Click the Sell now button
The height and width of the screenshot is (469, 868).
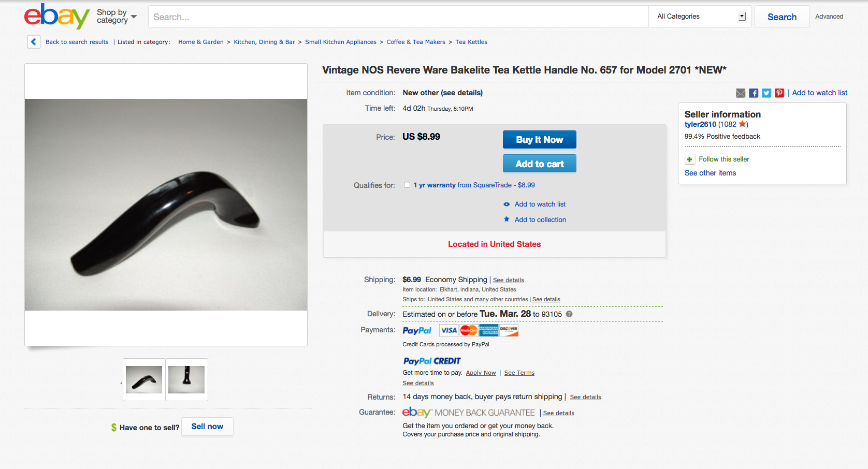(x=207, y=427)
